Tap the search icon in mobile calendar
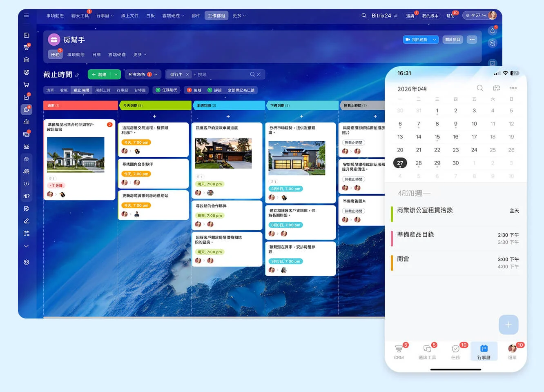Image resolution: width=544 pixels, height=392 pixels. click(x=480, y=88)
